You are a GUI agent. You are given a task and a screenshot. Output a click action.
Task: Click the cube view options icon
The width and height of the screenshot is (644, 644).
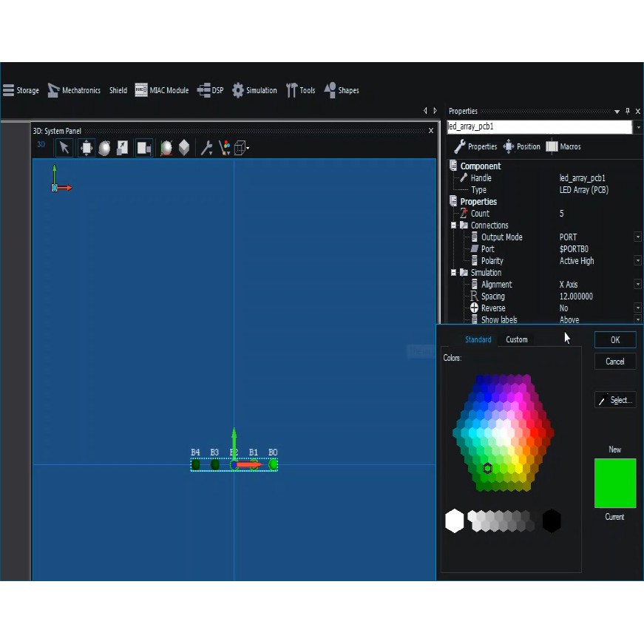tap(240, 148)
